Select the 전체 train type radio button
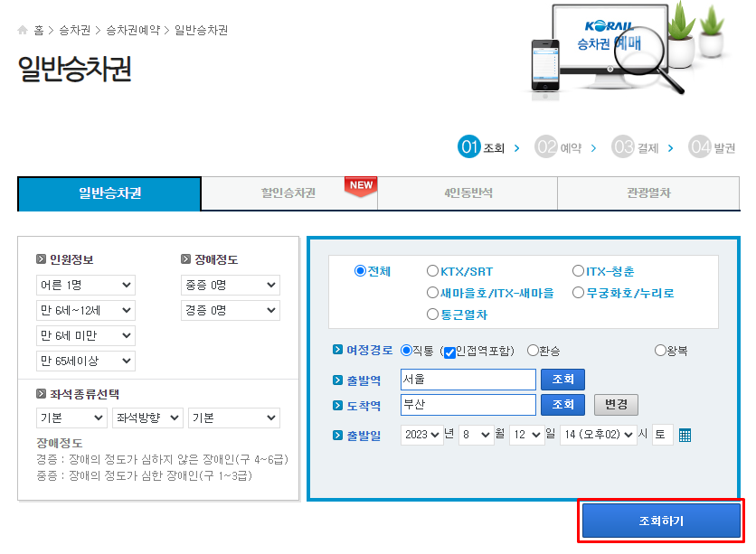The width and height of the screenshot is (756, 554). [360, 271]
